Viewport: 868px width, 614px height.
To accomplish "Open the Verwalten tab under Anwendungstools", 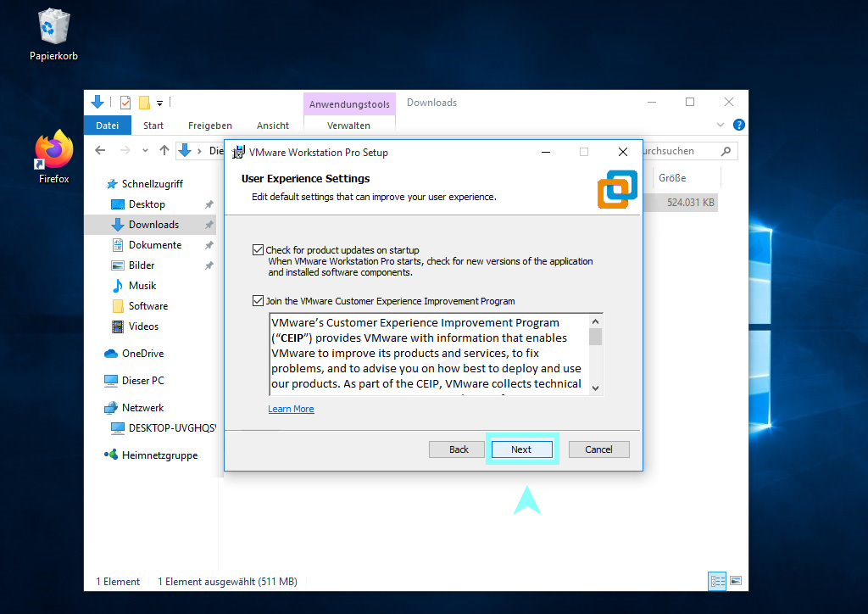I will click(x=349, y=125).
